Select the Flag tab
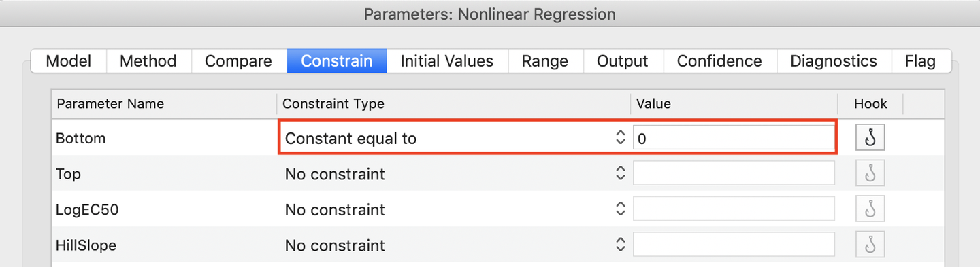The image size is (980, 267). tap(921, 61)
